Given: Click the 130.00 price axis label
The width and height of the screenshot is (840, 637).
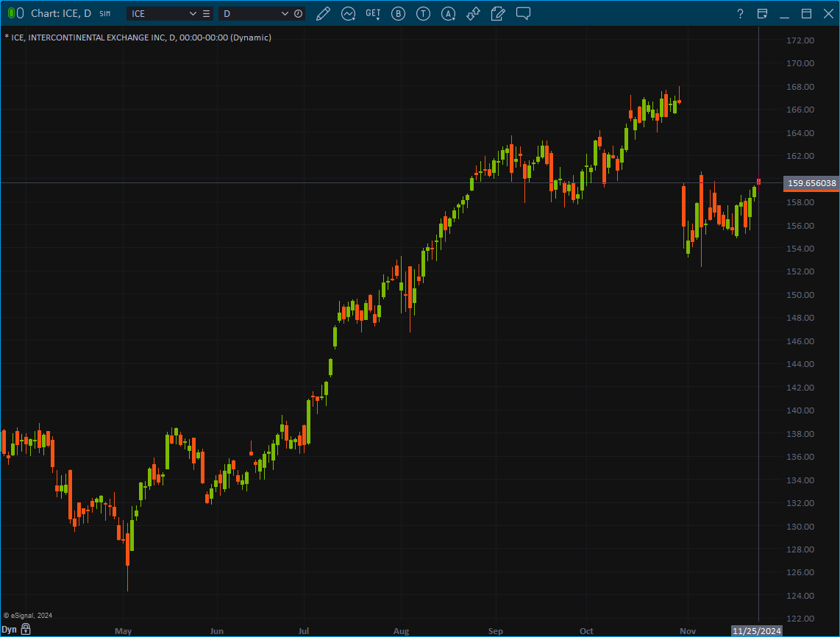Looking at the screenshot, I should pyautogui.click(x=800, y=527).
